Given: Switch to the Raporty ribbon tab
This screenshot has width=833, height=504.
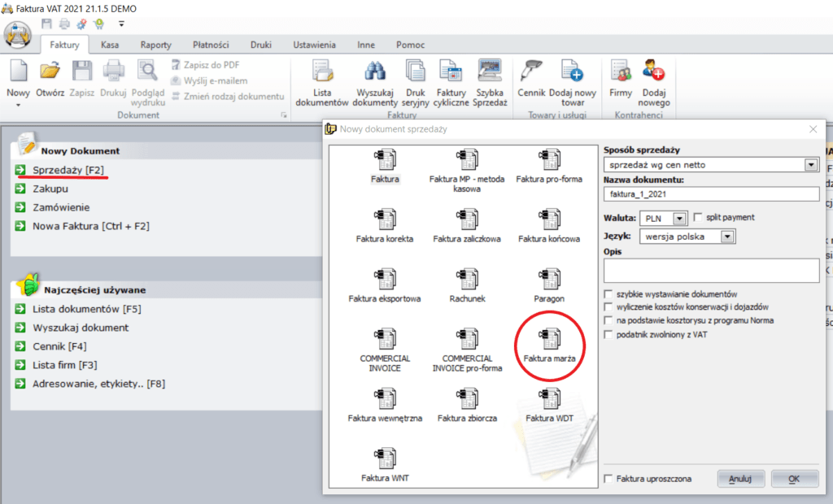Looking at the screenshot, I should [155, 45].
